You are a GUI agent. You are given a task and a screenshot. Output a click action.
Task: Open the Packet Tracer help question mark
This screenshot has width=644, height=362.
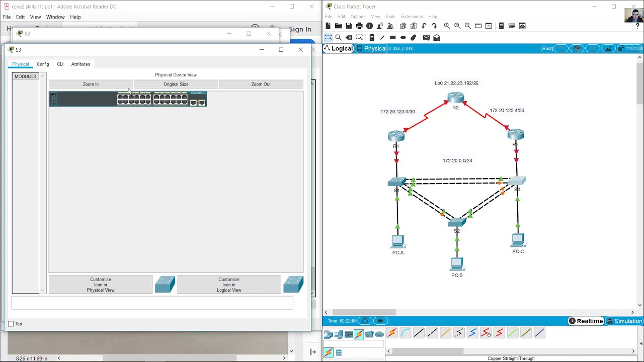pyautogui.click(x=637, y=26)
